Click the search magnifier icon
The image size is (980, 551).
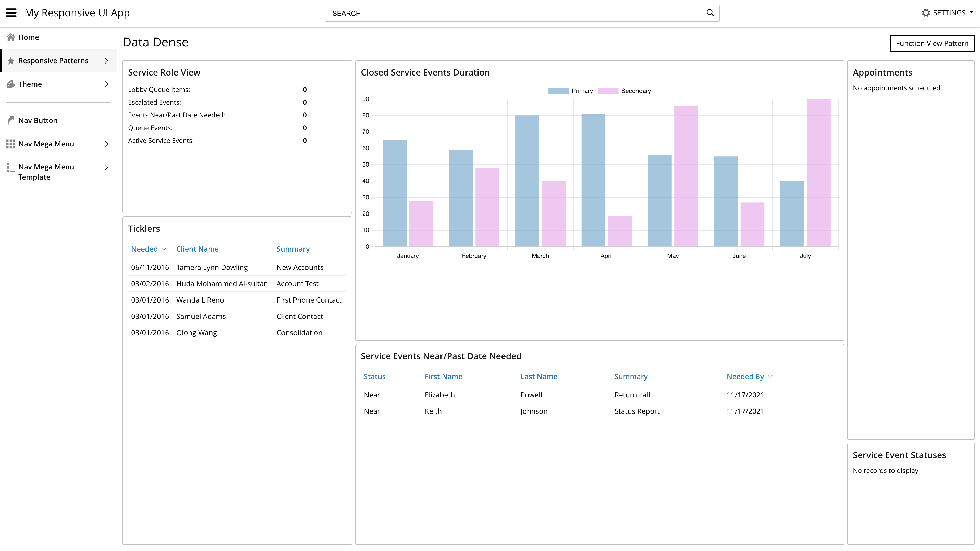[x=710, y=13]
